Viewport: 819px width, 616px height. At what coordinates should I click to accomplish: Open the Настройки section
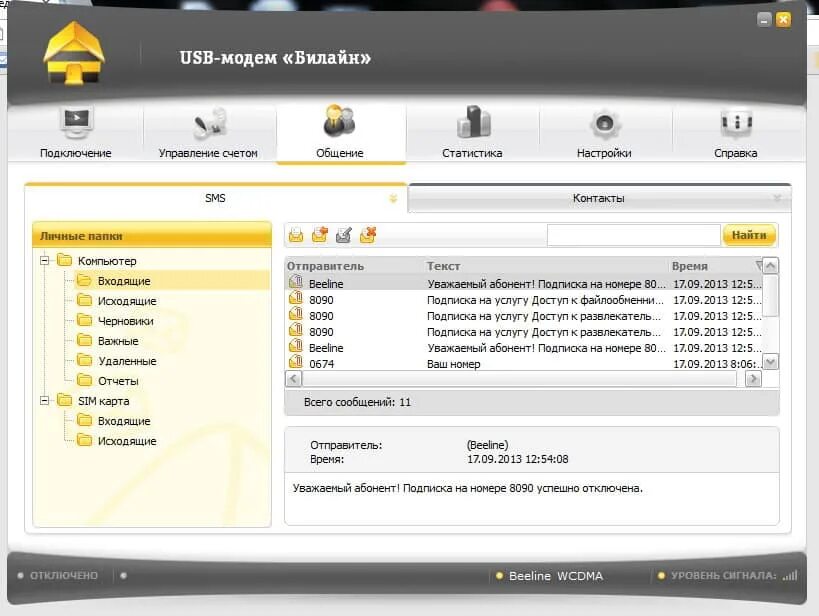(x=604, y=133)
